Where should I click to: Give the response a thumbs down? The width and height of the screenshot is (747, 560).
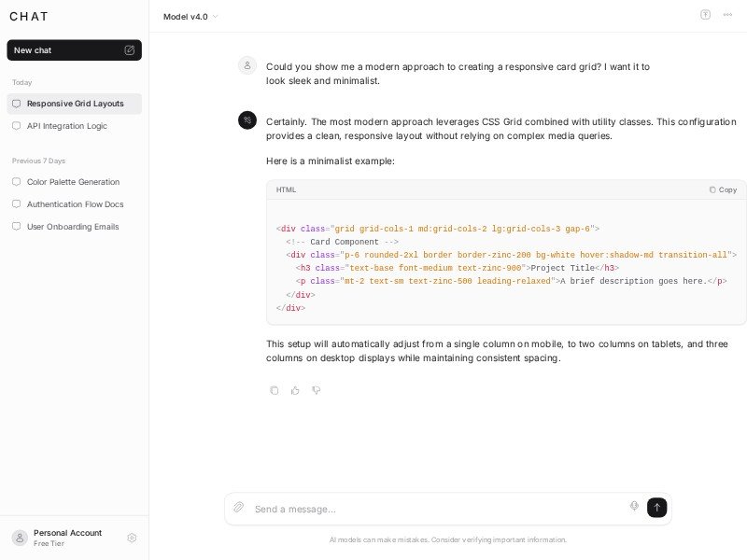[317, 390]
